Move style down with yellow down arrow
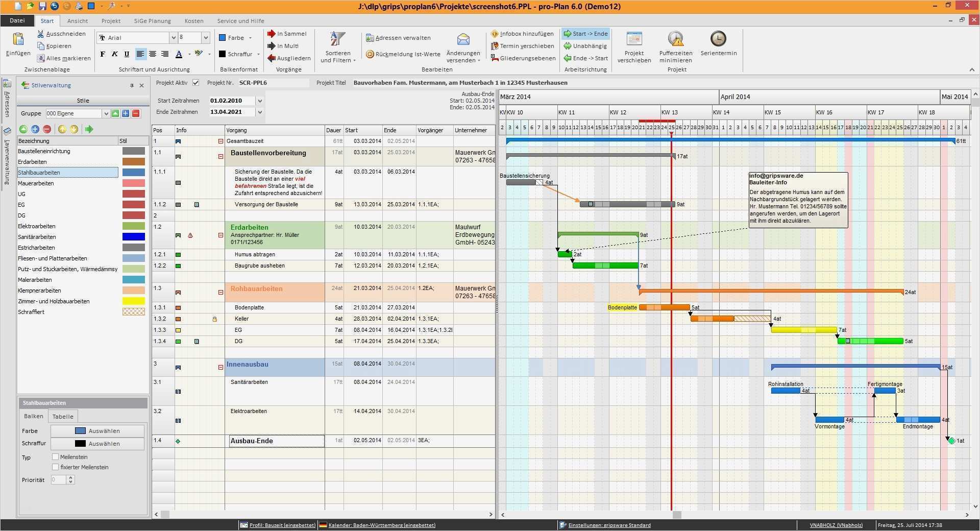The image size is (980, 531). (x=74, y=129)
